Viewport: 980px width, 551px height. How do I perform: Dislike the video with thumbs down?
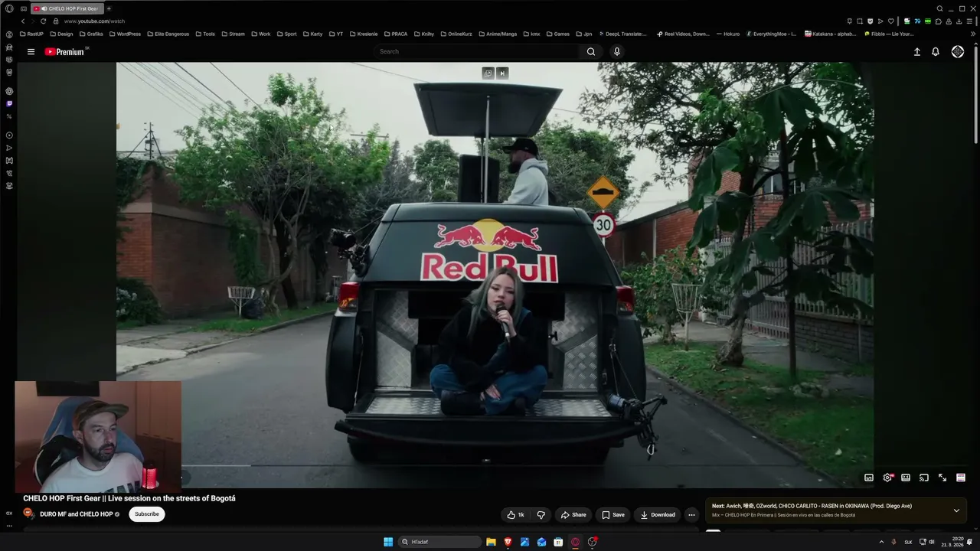point(541,515)
